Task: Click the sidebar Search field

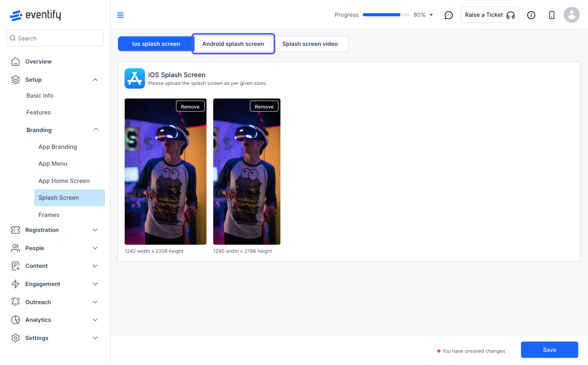Action: pos(55,38)
